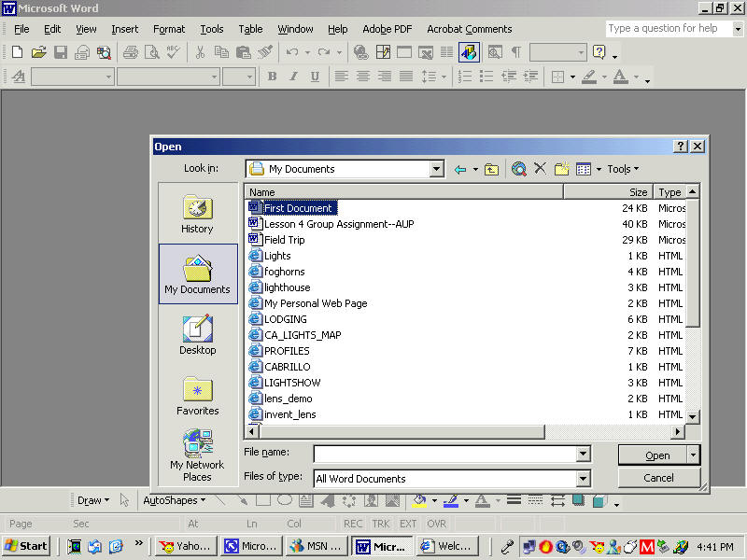Click the Open folder toolbar icon
This screenshot has width=747, height=560.
(x=38, y=52)
